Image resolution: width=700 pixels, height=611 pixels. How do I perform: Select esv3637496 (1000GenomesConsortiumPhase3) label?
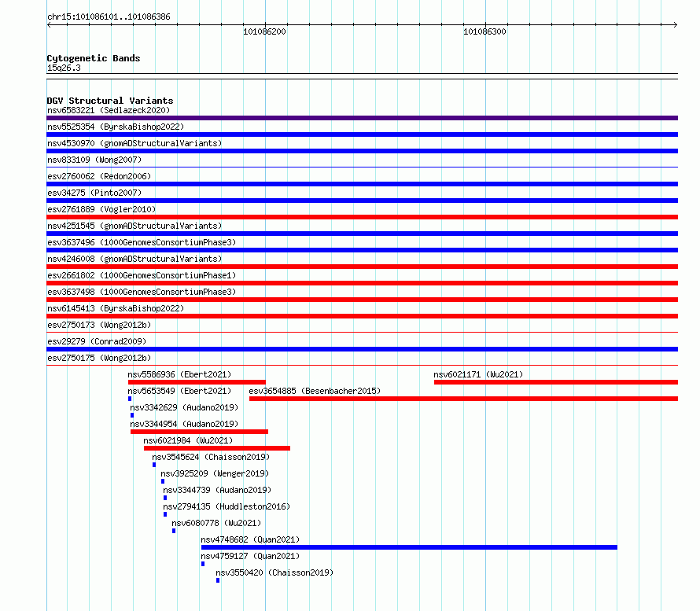tap(142, 242)
